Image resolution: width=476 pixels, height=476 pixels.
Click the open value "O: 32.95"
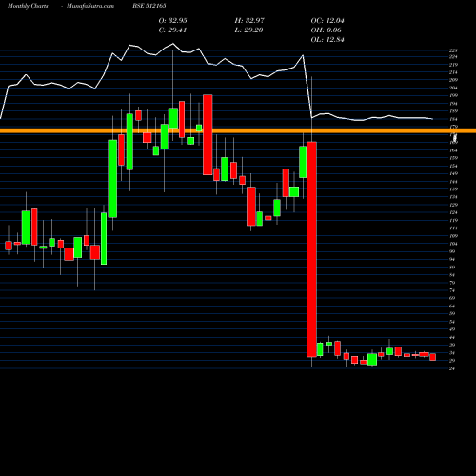(x=172, y=21)
